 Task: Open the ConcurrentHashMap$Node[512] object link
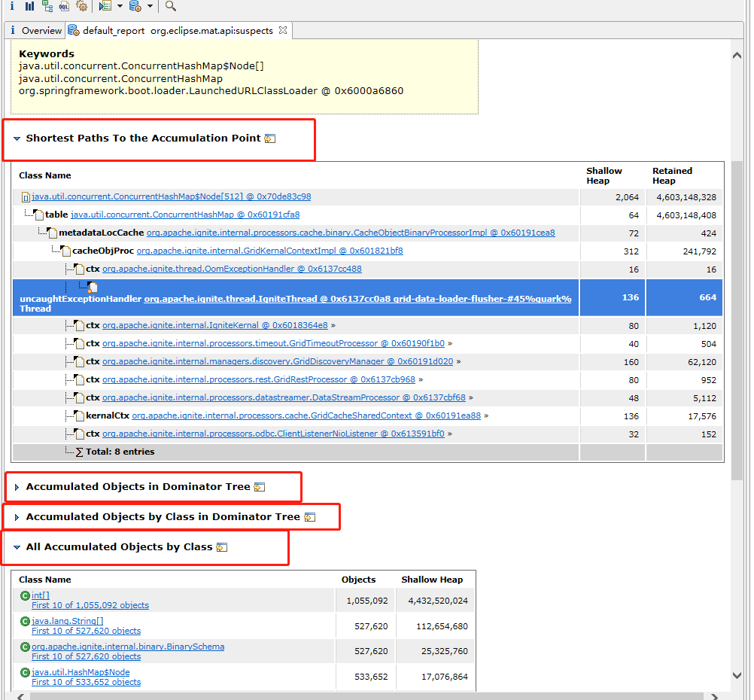[x=171, y=196]
